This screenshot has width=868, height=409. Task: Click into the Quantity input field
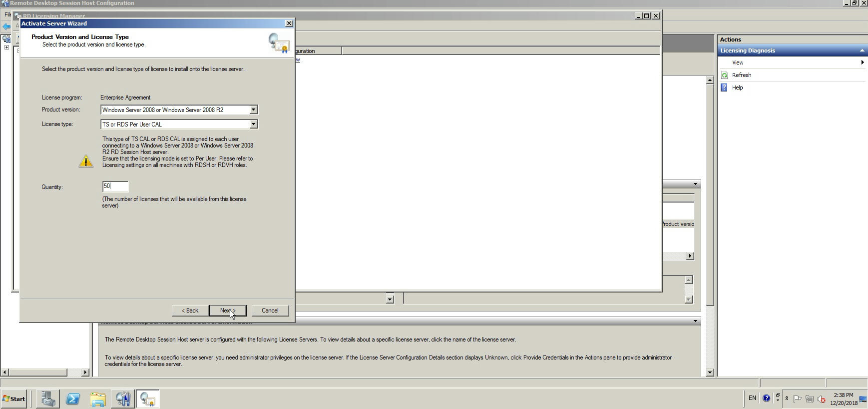click(x=115, y=186)
